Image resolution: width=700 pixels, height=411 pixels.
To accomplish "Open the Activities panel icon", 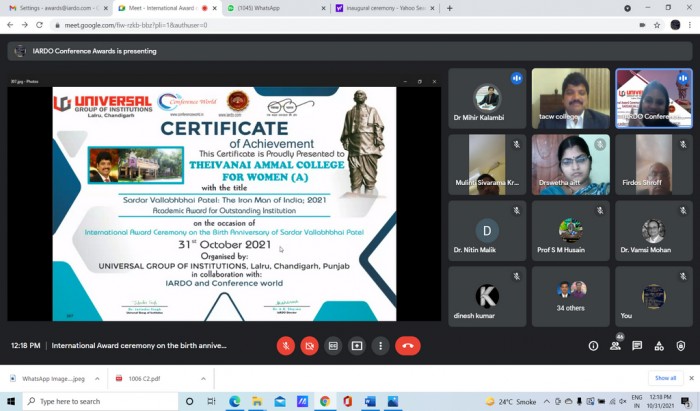I will [659, 346].
